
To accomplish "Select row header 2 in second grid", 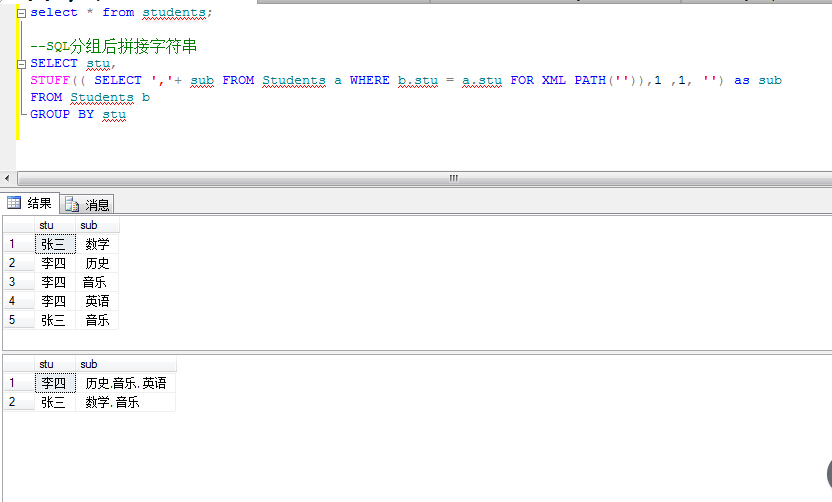I will 19,402.
